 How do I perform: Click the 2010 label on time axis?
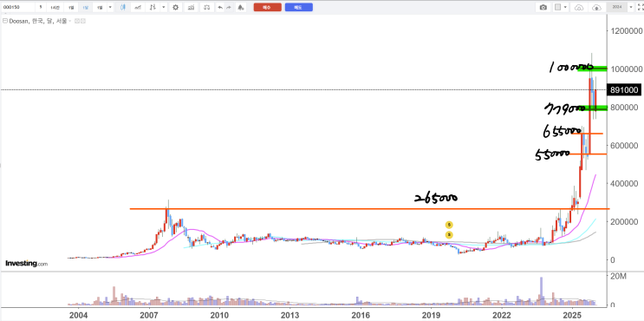click(219, 315)
